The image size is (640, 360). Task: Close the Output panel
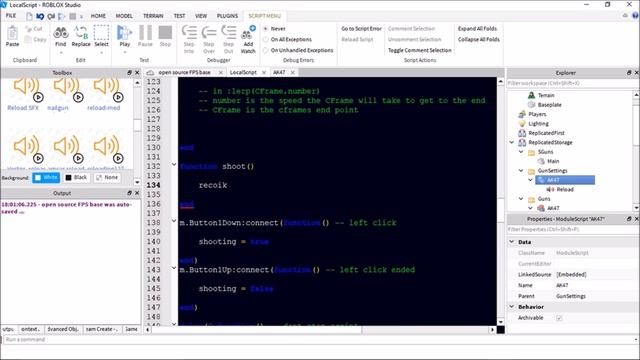[x=137, y=193]
